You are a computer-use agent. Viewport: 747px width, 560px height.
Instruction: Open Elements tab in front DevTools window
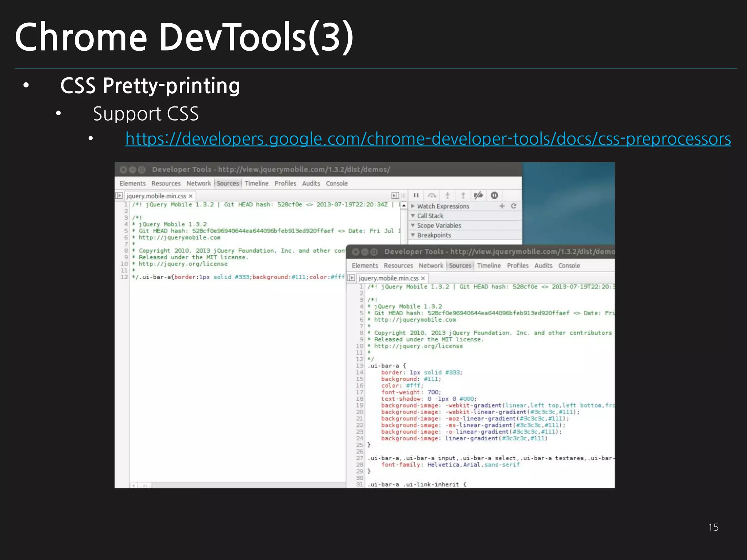pyautogui.click(x=365, y=265)
